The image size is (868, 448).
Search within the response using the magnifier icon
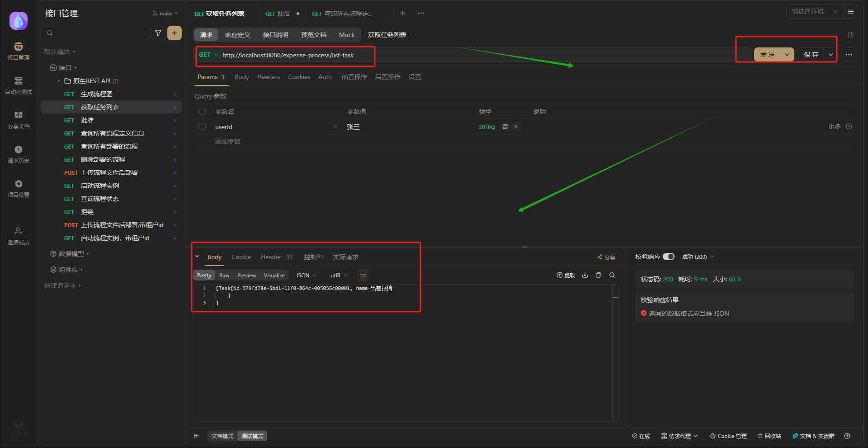(x=612, y=275)
